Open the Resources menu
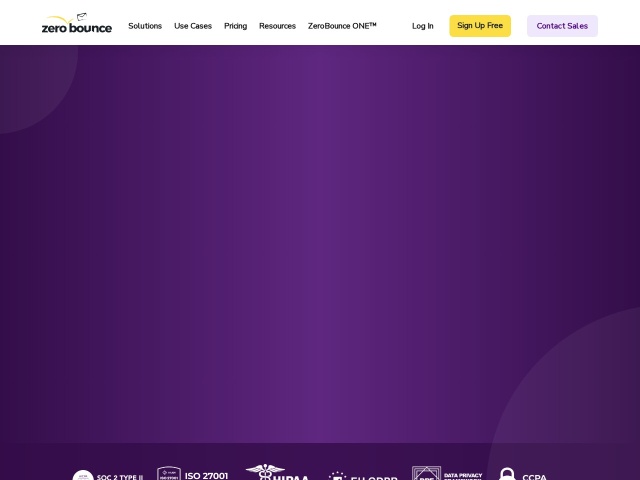The height and width of the screenshot is (480, 640). [278, 26]
